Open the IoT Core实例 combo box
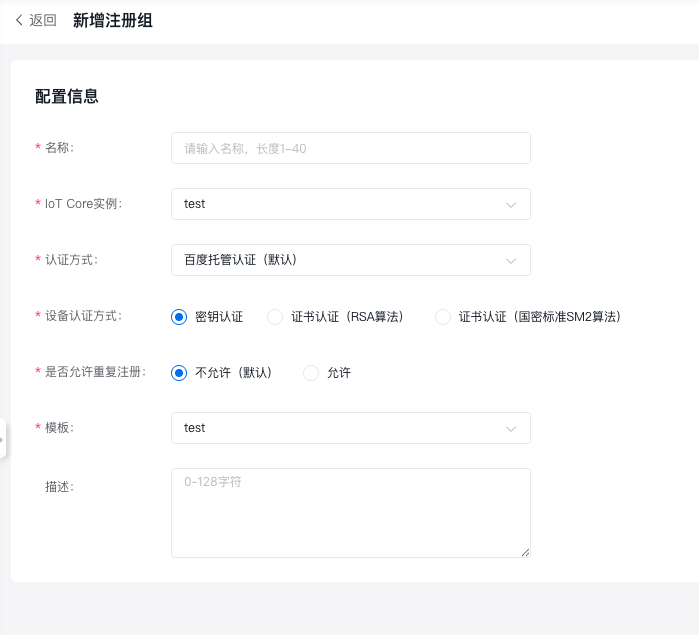 [x=340, y=204]
